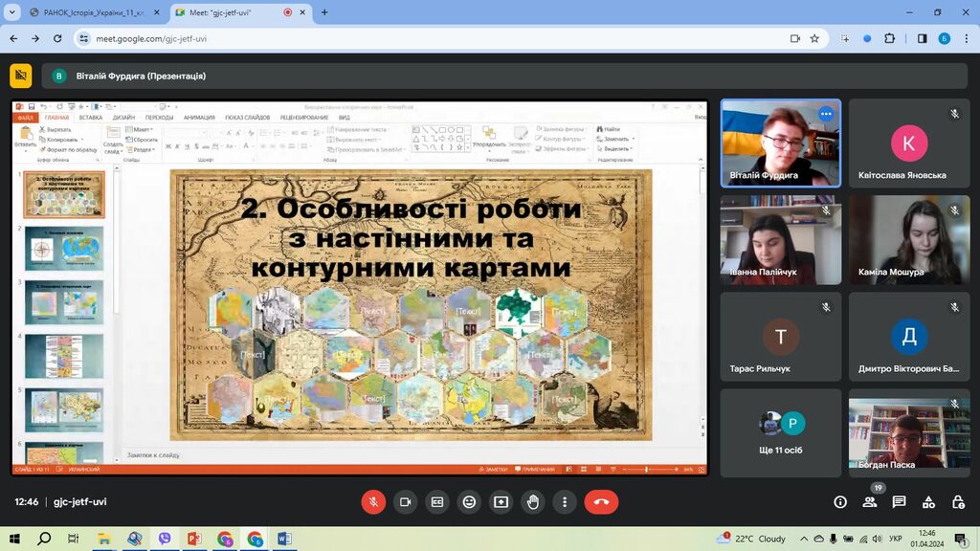Toggle the camera on or off
This screenshot has width=980, height=551.
[x=405, y=502]
